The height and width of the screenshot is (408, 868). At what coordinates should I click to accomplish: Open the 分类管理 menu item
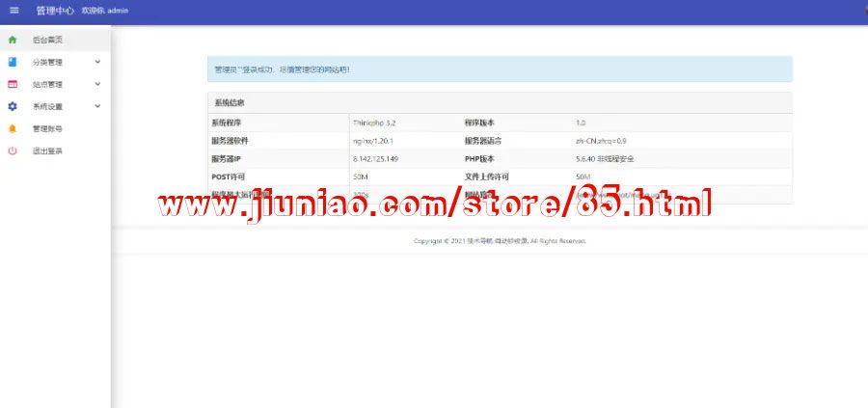click(55, 62)
